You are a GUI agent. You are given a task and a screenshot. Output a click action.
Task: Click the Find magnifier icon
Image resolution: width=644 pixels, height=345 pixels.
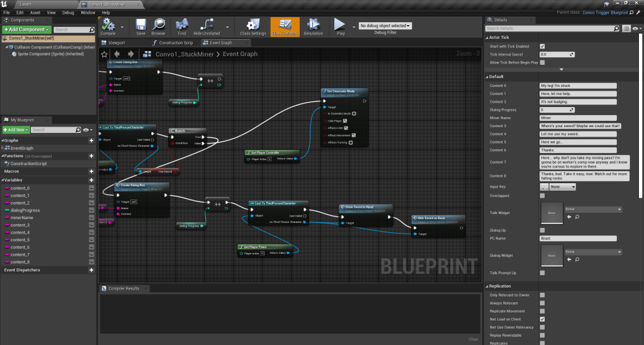(181, 25)
